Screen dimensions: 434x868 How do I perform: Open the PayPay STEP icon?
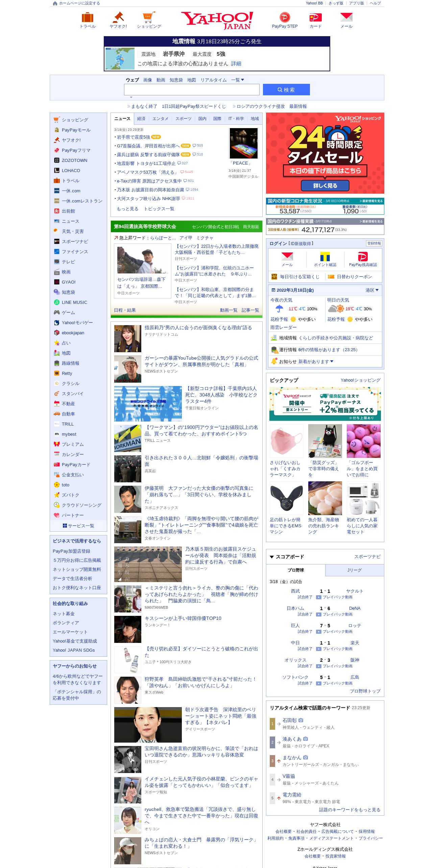click(x=285, y=17)
